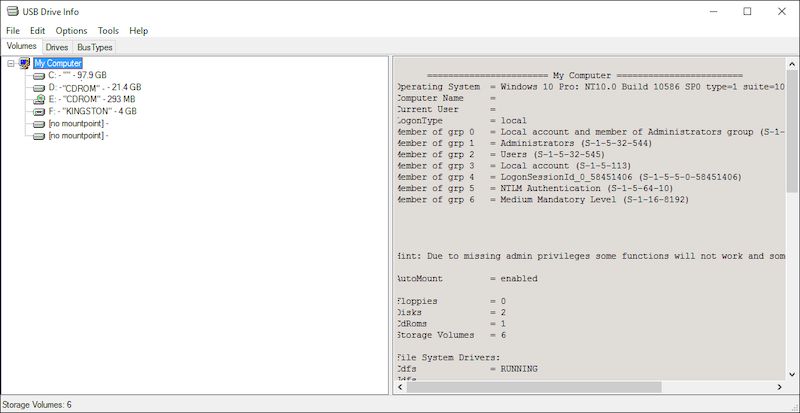The image size is (800, 413).
Task: Select the second [no mountpoint] entry
Action: [78, 136]
